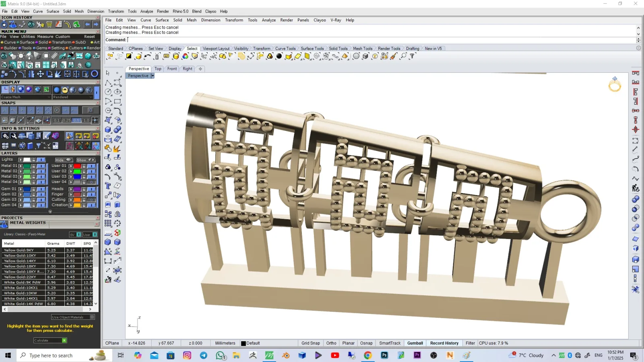Toggle Osnap in the status bar
The height and width of the screenshot is (362, 644).
tap(366, 343)
